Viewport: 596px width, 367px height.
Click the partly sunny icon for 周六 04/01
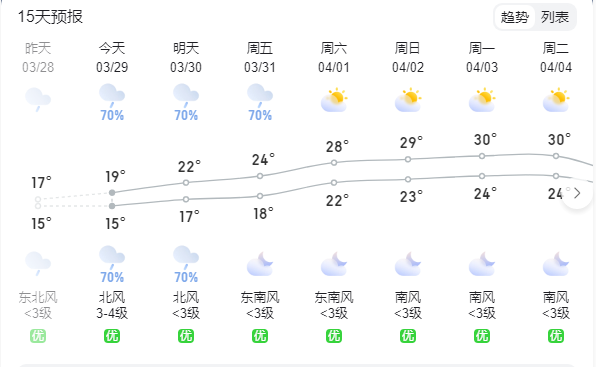(x=334, y=100)
